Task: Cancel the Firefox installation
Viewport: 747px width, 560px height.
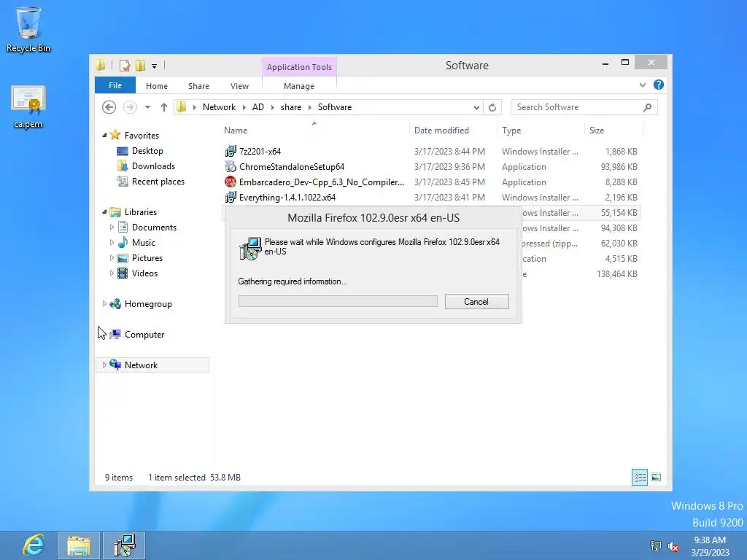Action: pyautogui.click(x=476, y=301)
